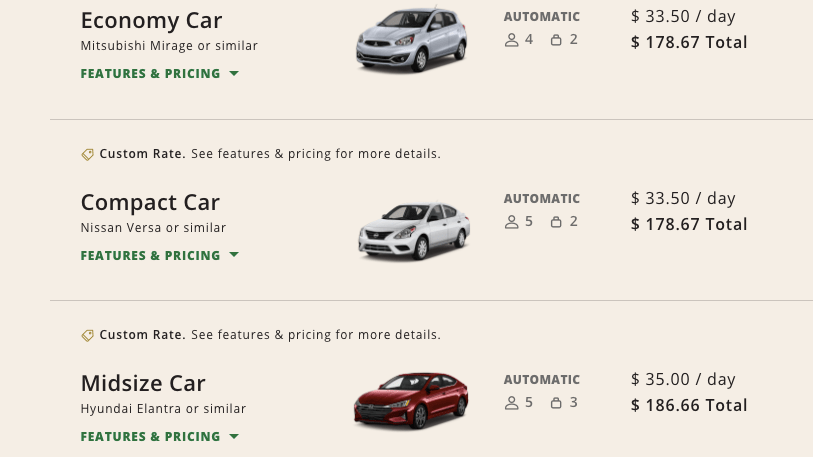Click the Custom Rate tag icon above Midsize Car
Image resolution: width=813 pixels, height=457 pixels.
coord(88,336)
